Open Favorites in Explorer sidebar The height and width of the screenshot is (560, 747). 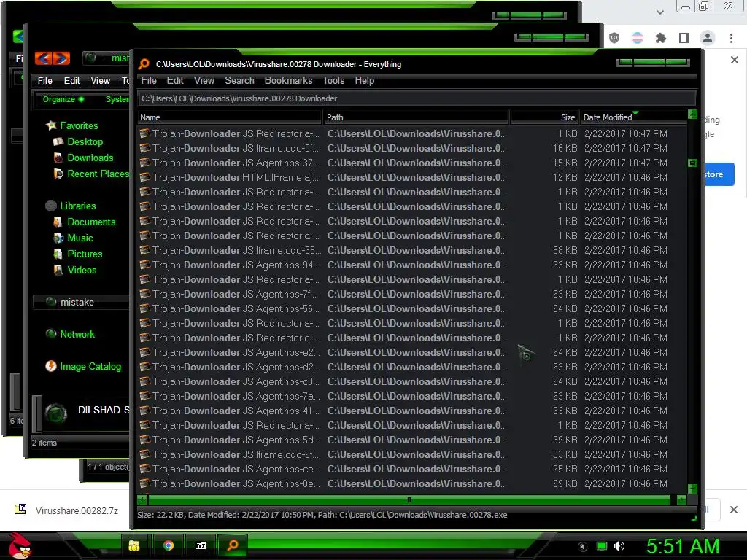pyautogui.click(x=79, y=125)
